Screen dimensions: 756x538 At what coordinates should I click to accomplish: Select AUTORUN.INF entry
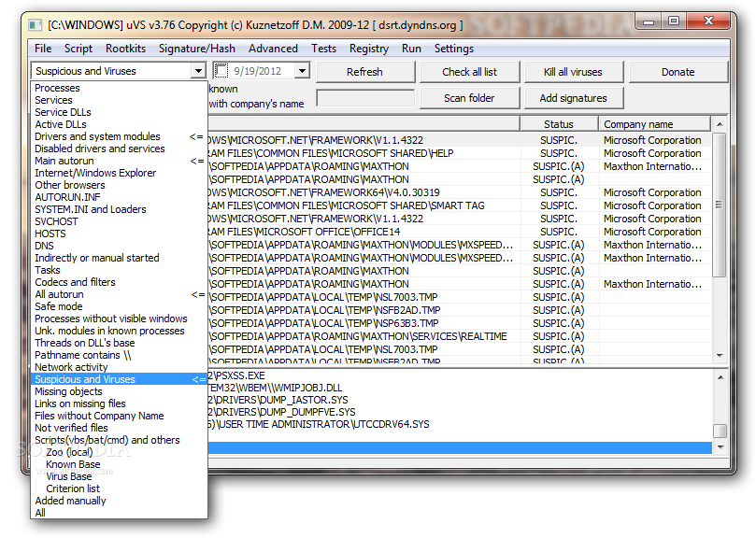119,197
